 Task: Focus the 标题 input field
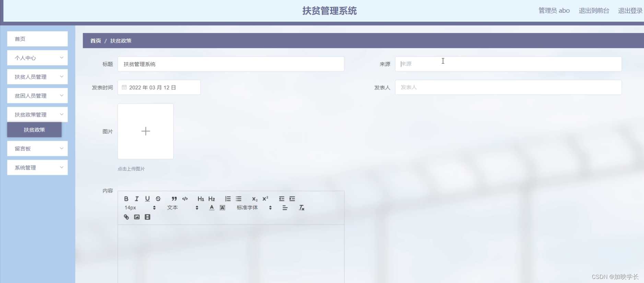coord(231,64)
